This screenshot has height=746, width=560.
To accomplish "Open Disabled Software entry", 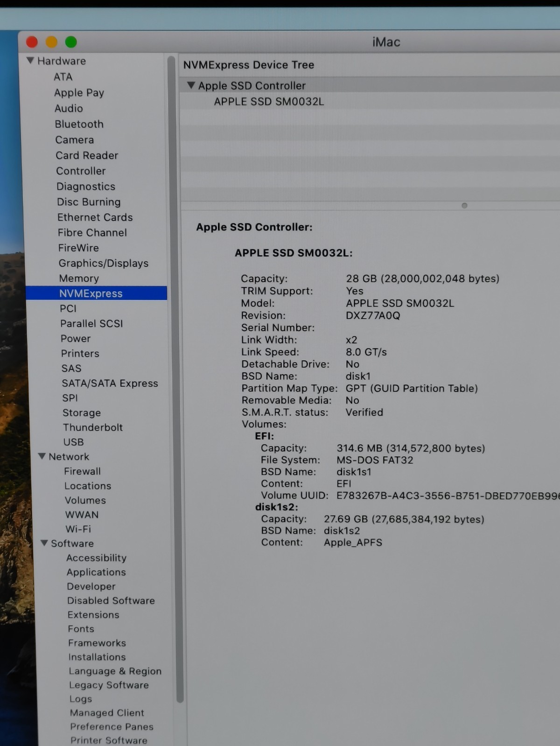I will [x=111, y=600].
